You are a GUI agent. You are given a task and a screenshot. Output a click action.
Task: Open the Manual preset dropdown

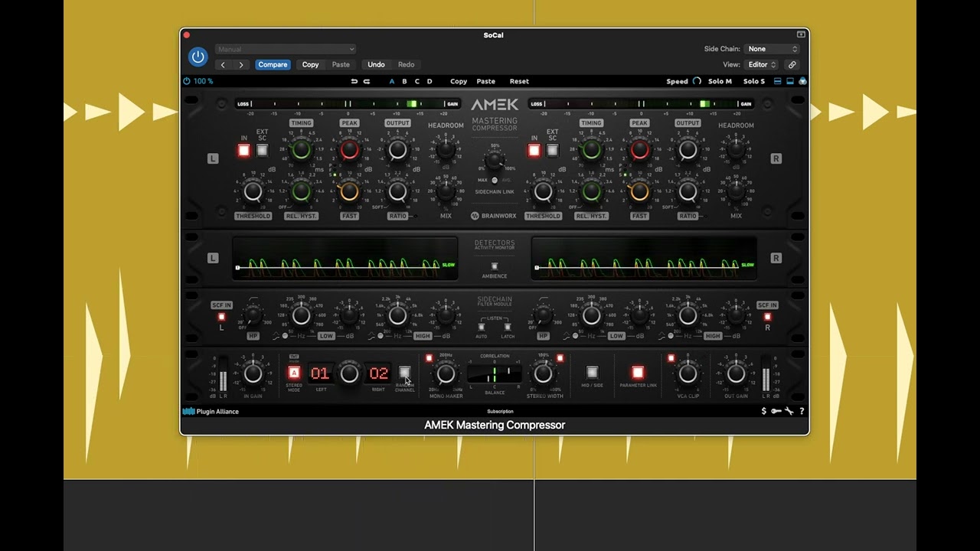286,49
